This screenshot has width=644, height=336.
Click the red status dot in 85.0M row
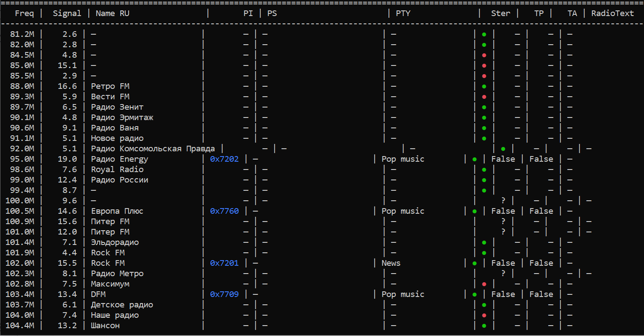click(x=484, y=65)
